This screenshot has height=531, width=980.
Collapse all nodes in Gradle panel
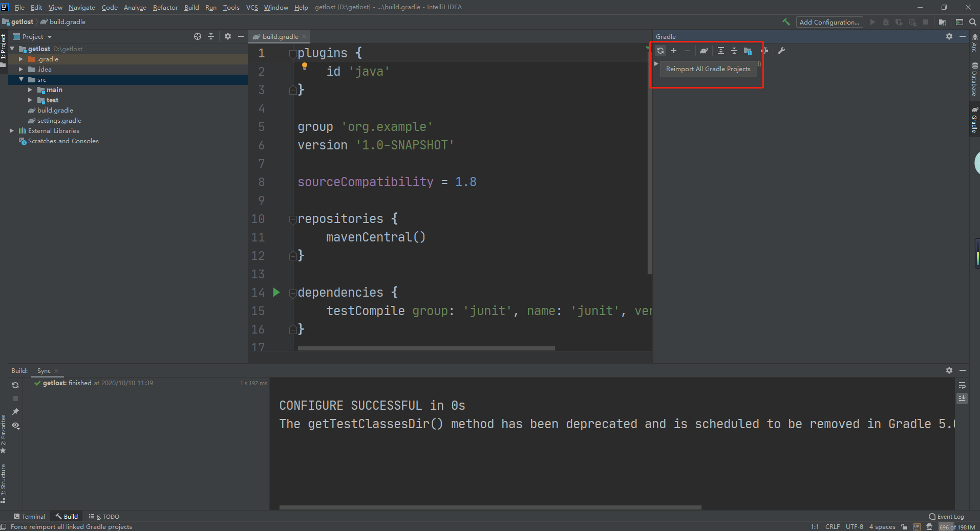click(734, 51)
